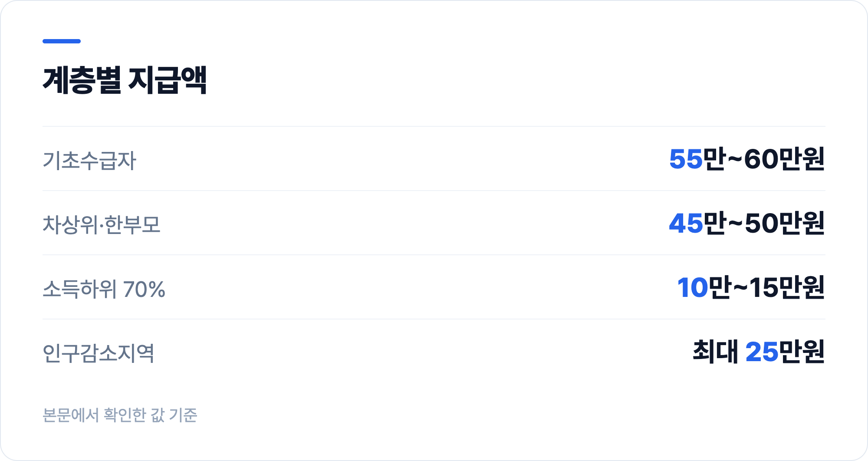Select the word 계층별 in the heading

82,80
